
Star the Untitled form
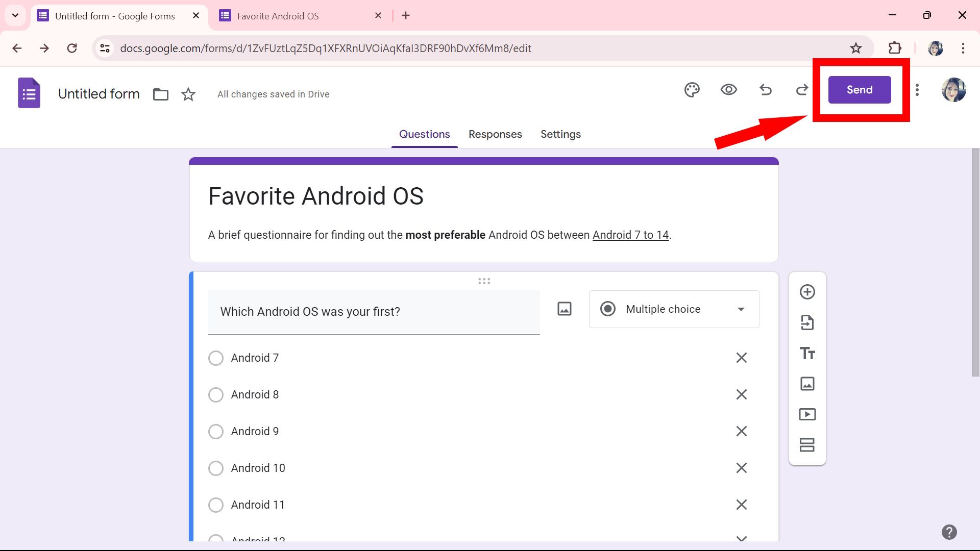point(188,94)
